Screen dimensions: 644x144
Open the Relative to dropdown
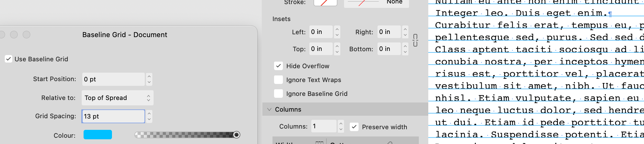click(118, 98)
